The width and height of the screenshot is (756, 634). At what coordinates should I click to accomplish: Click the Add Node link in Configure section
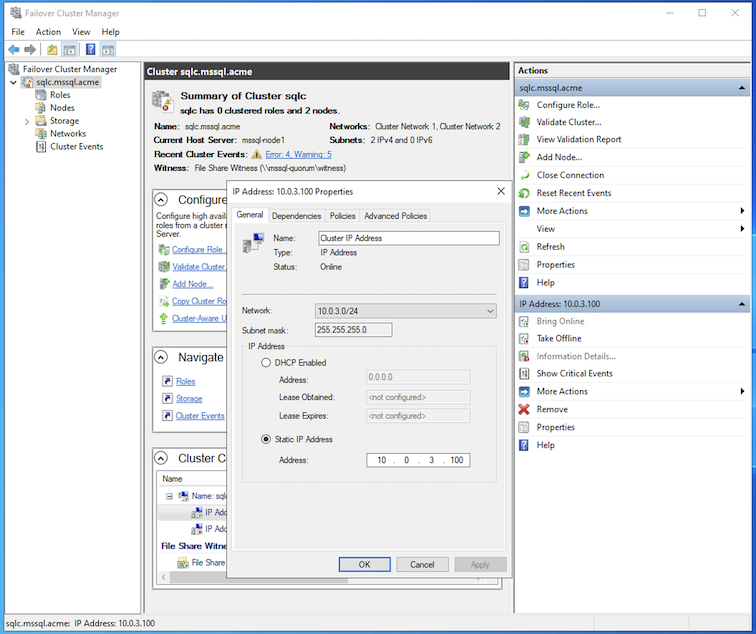[x=193, y=284]
